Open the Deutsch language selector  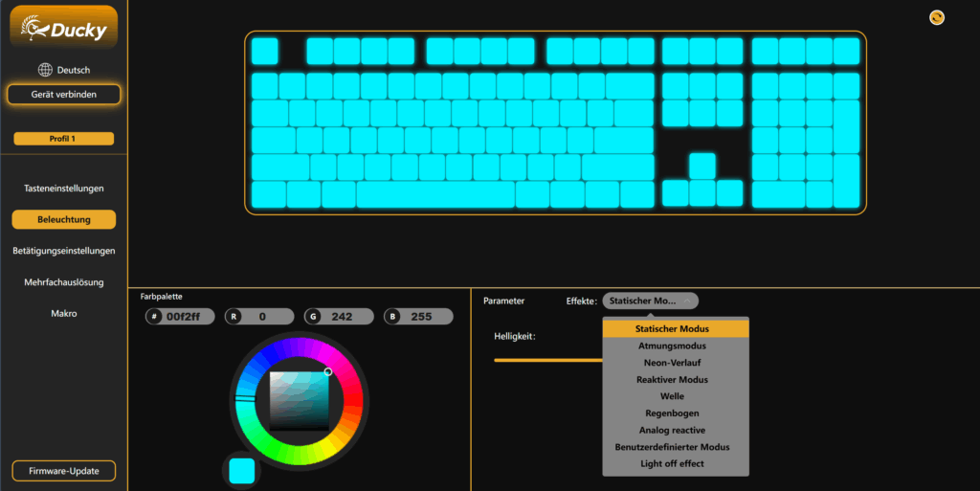click(x=73, y=70)
